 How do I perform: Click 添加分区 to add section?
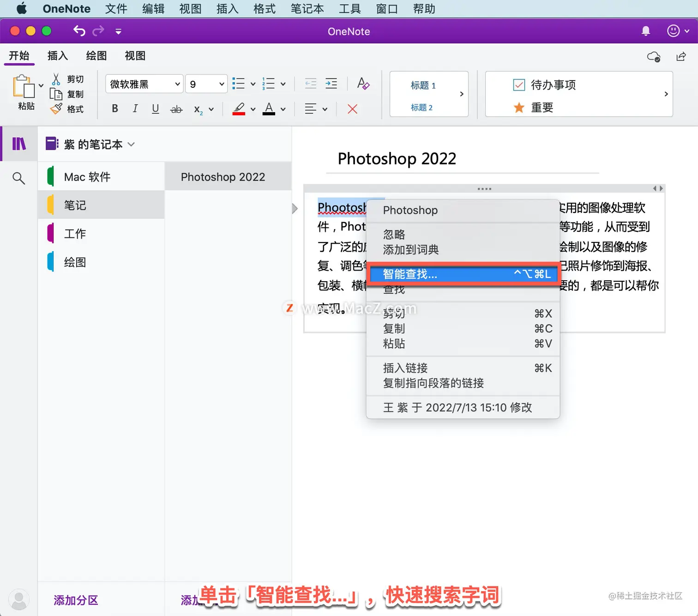point(76,600)
